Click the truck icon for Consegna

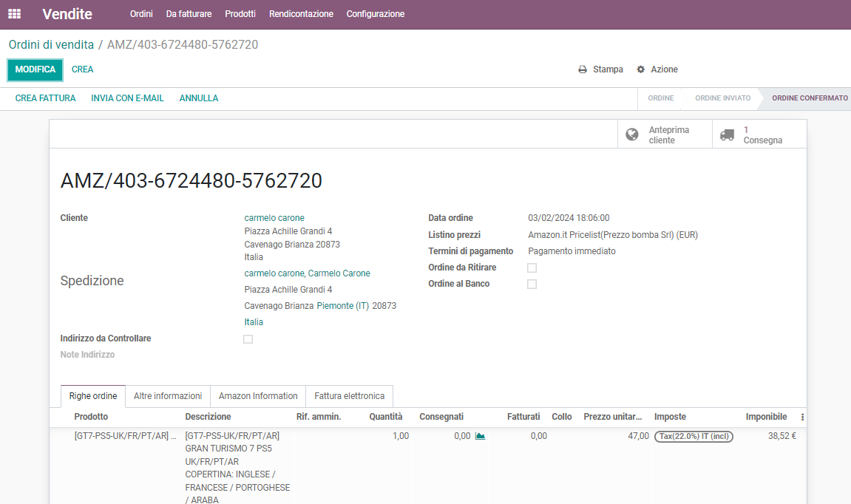click(727, 135)
